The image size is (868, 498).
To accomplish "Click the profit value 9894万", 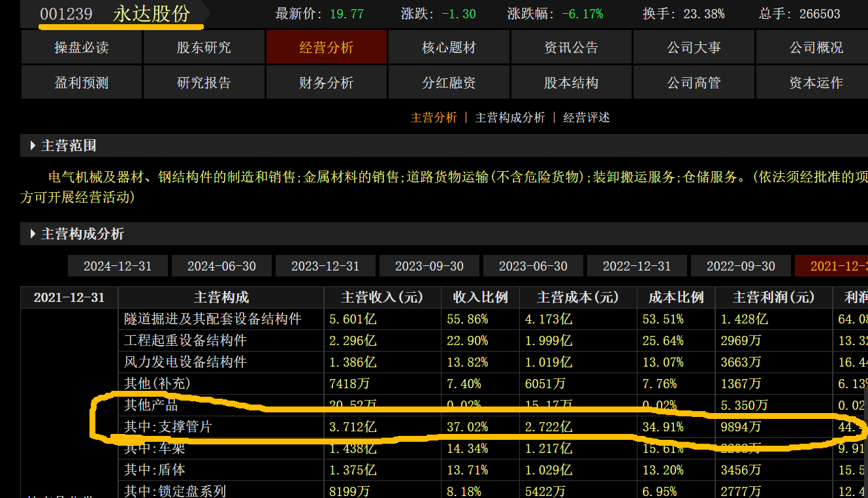I will click(x=741, y=427).
